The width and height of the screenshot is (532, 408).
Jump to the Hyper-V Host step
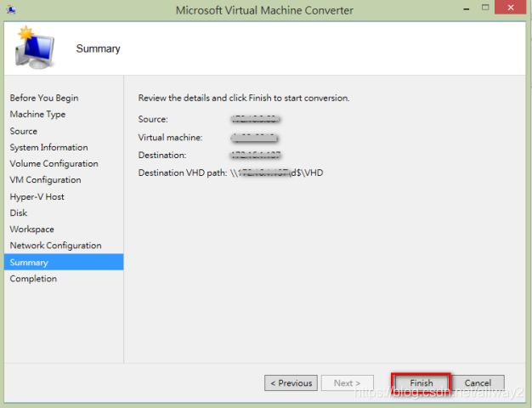coord(37,197)
